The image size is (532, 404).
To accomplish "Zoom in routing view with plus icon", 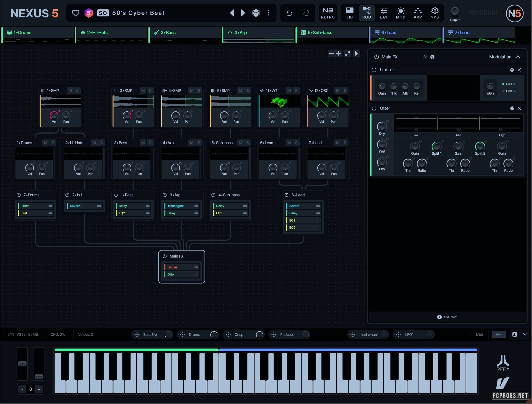I will 339,53.
